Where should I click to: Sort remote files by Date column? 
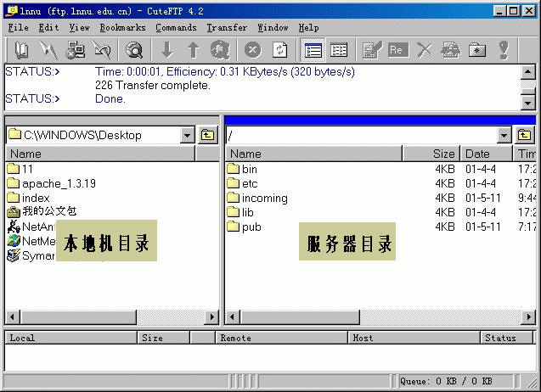(486, 154)
